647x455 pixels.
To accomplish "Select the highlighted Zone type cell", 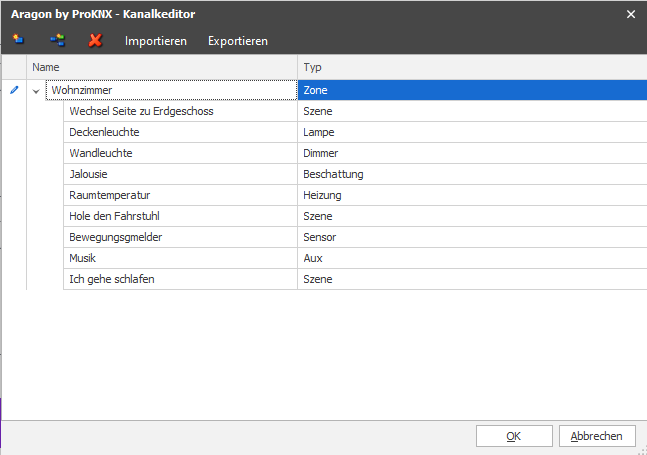I will pos(472,90).
